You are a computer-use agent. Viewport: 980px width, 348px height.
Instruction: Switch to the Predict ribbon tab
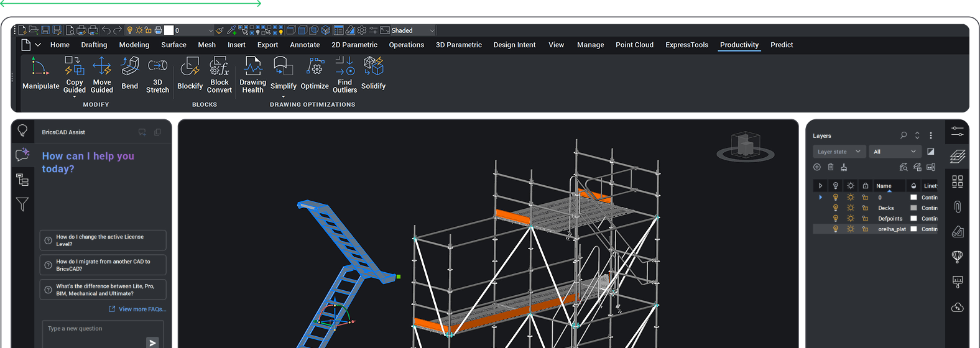point(782,45)
